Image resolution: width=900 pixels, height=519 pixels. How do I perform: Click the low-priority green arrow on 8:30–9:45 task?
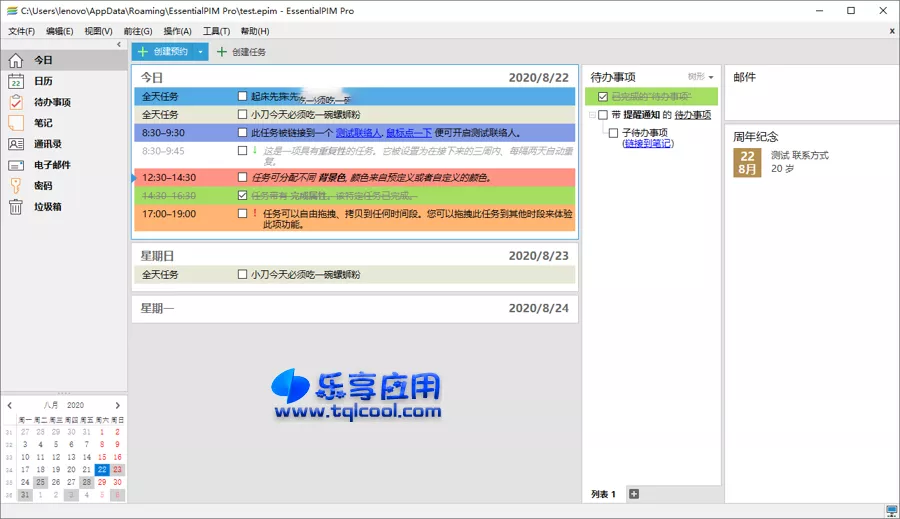pos(255,150)
